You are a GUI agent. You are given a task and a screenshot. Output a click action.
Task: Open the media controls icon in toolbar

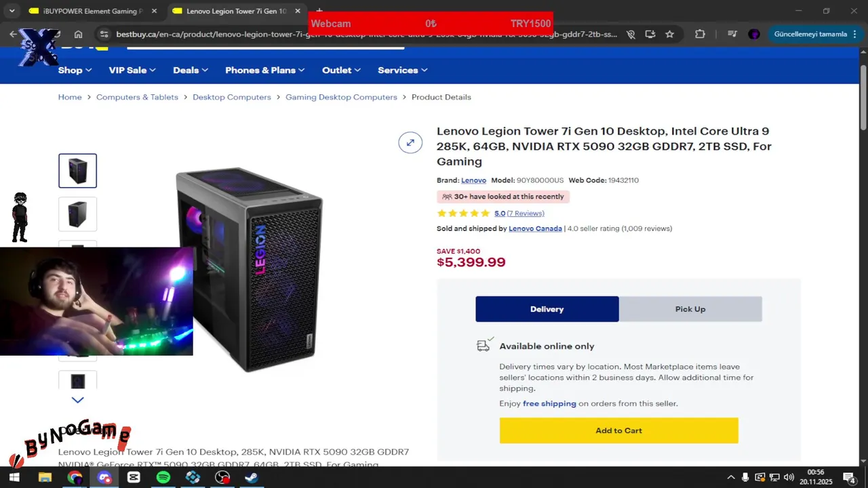(732, 34)
